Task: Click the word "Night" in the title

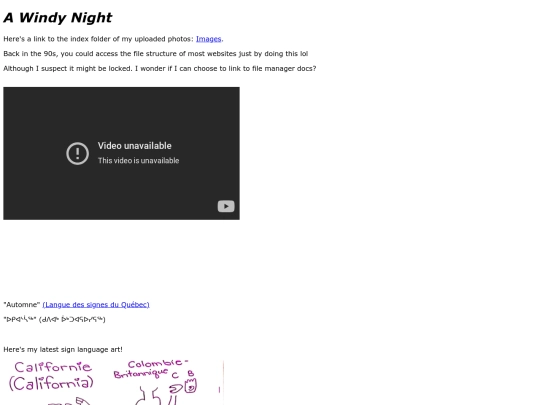Action: pos(90,18)
